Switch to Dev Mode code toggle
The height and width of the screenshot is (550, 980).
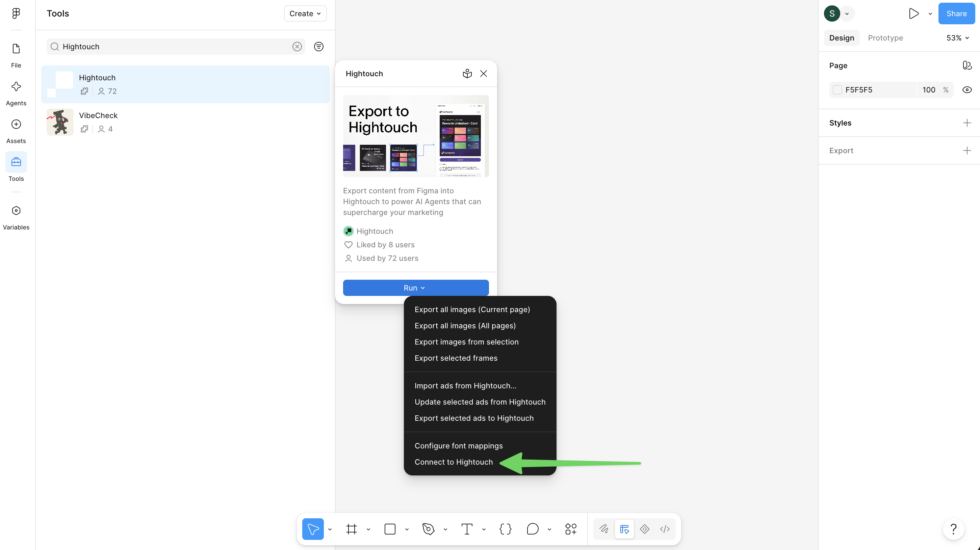[665, 529]
